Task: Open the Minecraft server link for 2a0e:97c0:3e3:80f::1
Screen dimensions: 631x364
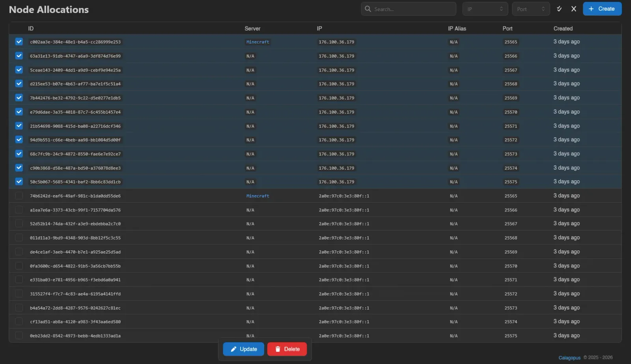Action: 258,196
